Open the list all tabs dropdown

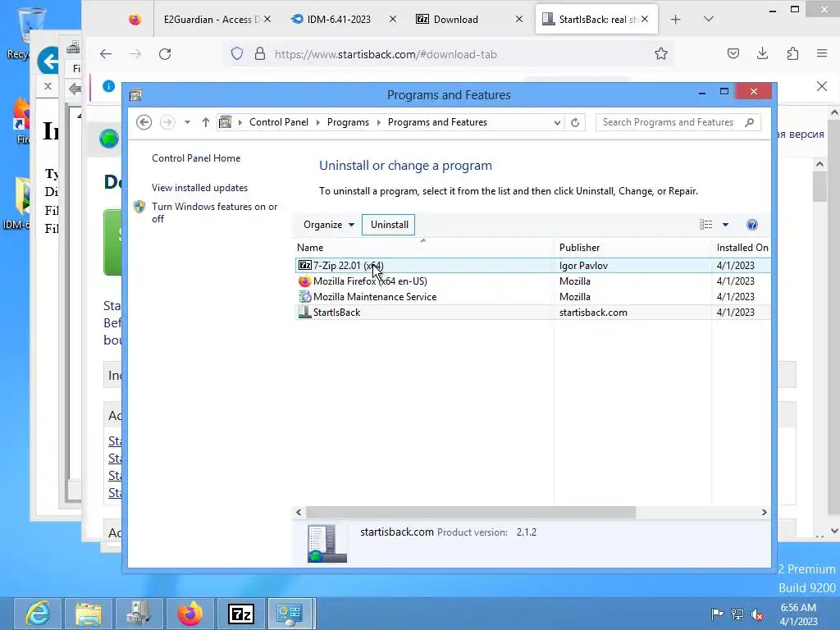pos(708,20)
